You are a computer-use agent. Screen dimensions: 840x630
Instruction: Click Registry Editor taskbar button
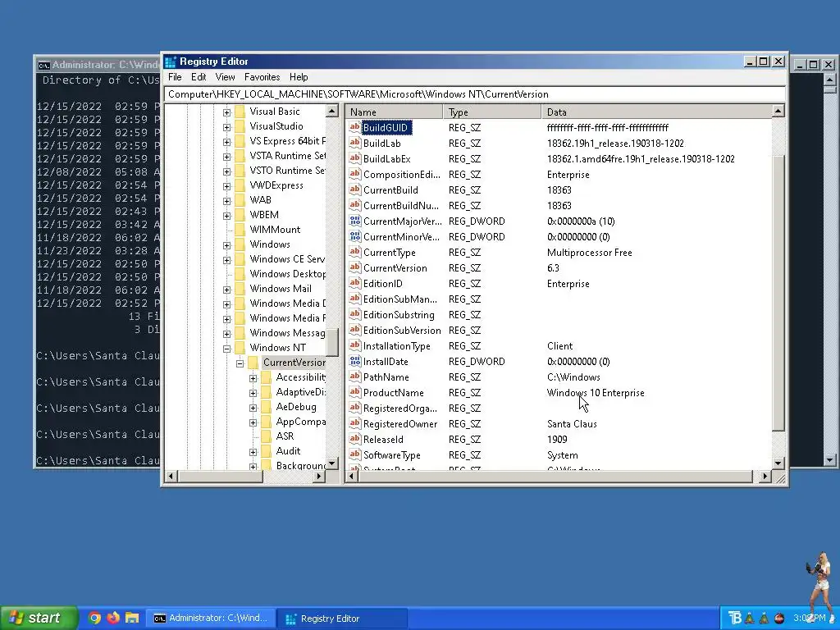[x=342, y=619]
